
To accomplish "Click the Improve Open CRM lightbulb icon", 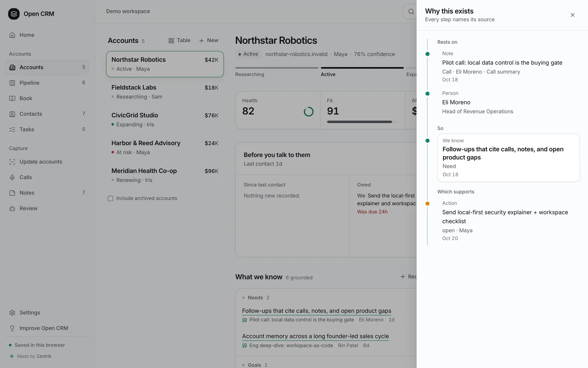I will [12, 328].
